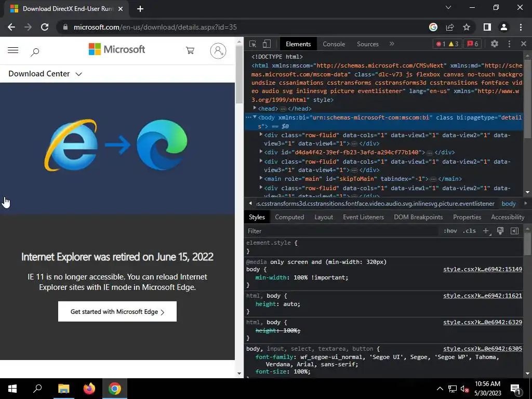The height and width of the screenshot is (399, 532).
Task: Expand the row-fluid div just above main
Action: [x=261, y=161]
